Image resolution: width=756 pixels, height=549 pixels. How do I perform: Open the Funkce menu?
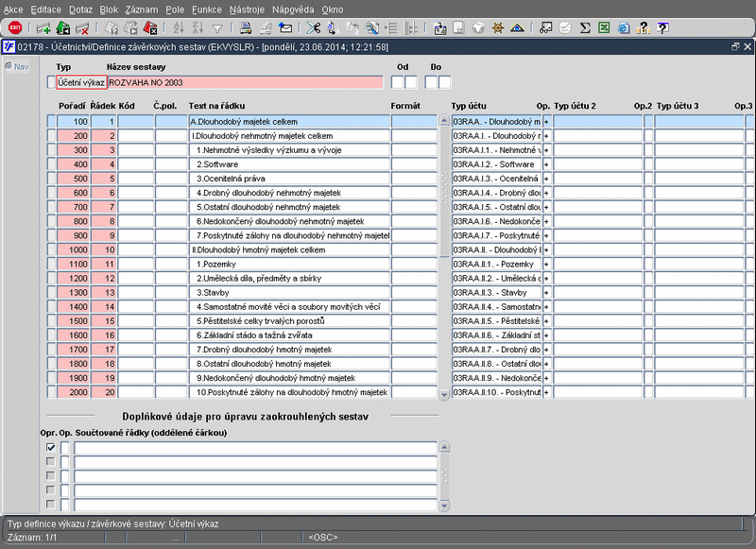(x=206, y=9)
